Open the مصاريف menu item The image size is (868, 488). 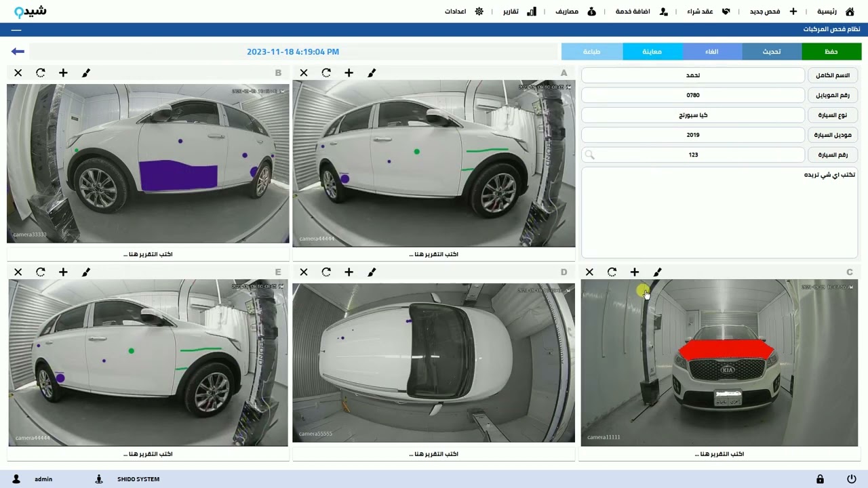tap(567, 12)
